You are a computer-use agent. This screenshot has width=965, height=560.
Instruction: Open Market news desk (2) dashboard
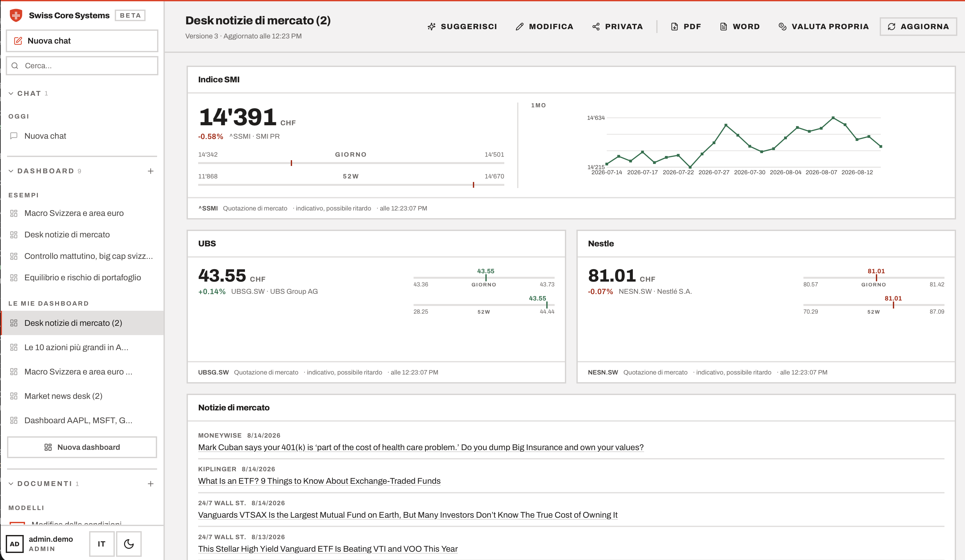click(82, 396)
